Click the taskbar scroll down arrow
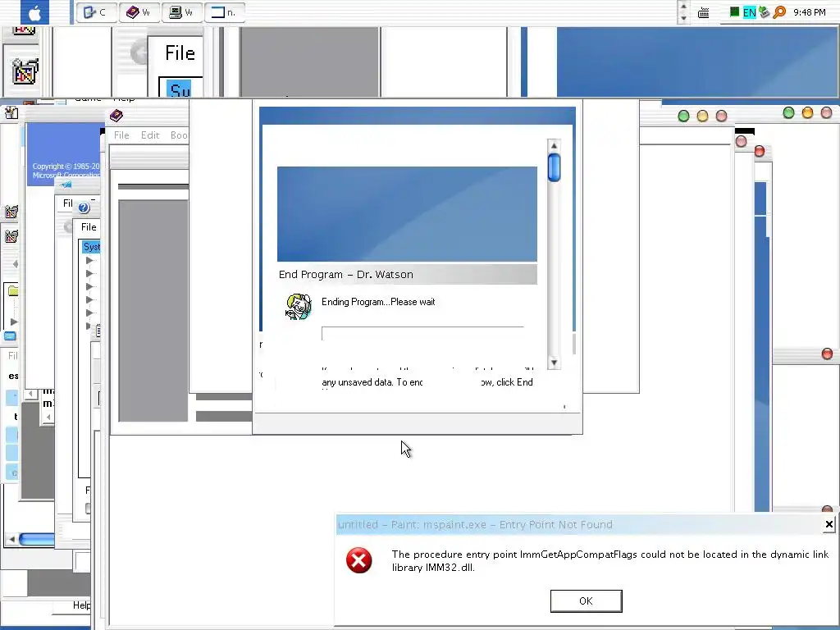The image size is (840, 630). pyautogui.click(x=683, y=18)
